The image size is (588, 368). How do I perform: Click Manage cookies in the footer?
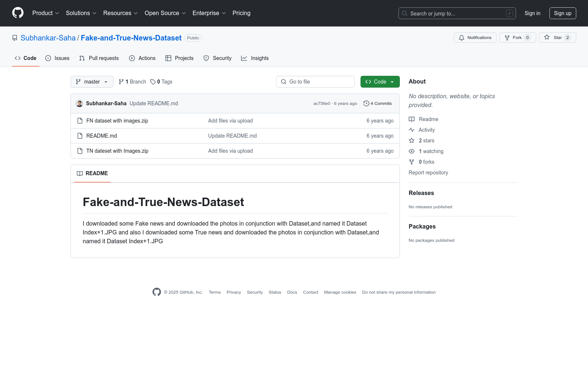[340, 292]
